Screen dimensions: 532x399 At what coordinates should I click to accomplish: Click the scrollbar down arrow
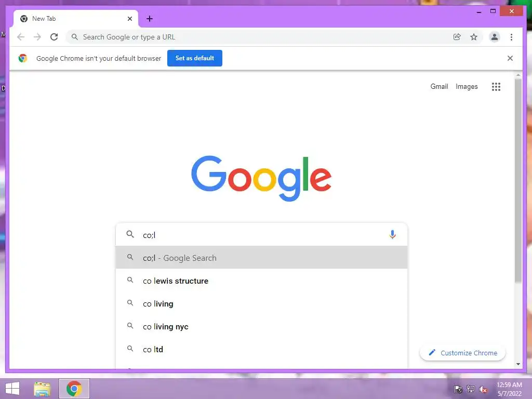coord(518,364)
